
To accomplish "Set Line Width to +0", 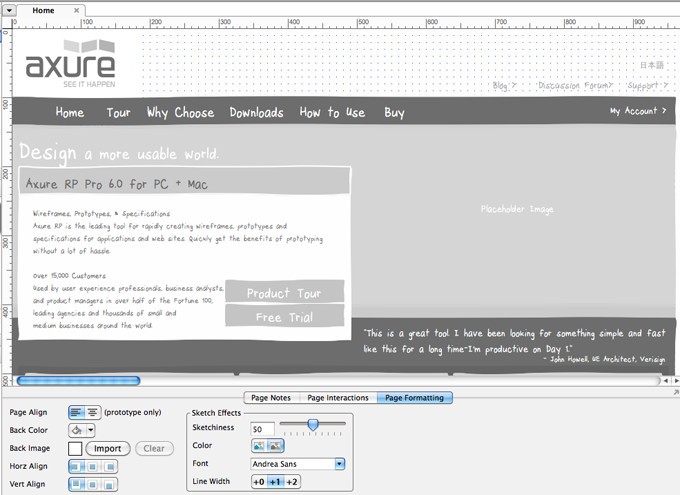I will 259,482.
